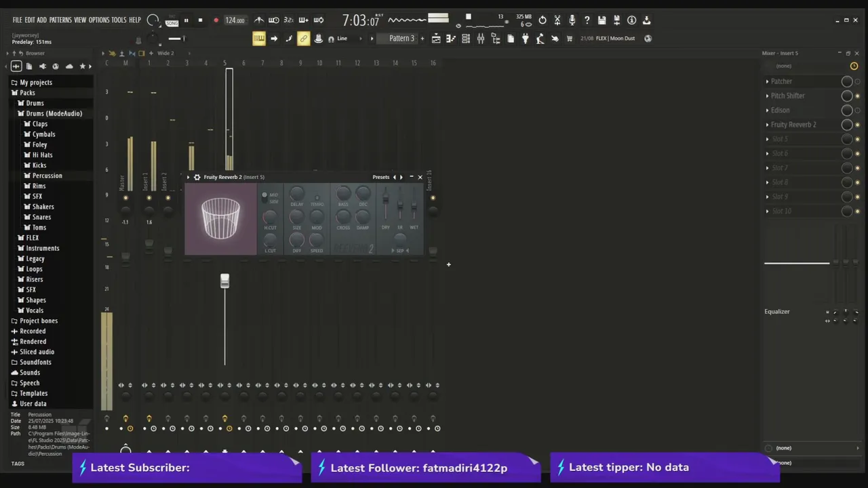Toggle the highlighted typing keyboard icon
The width and height of the screenshot is (868, 488).
click(259, 39)
